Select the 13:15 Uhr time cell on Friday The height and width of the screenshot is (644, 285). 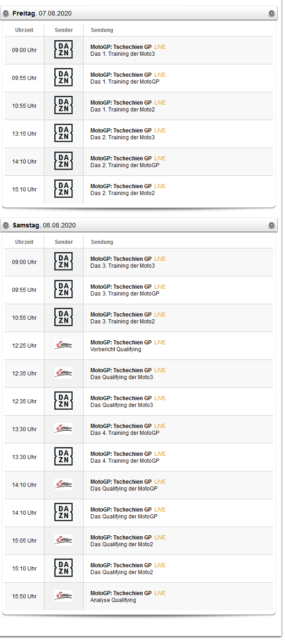24,134
